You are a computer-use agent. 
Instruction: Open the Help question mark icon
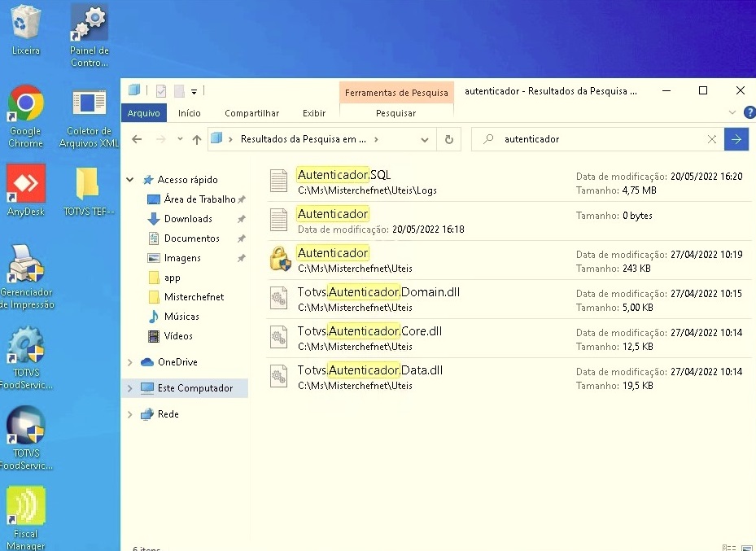(x=749, y=112)
